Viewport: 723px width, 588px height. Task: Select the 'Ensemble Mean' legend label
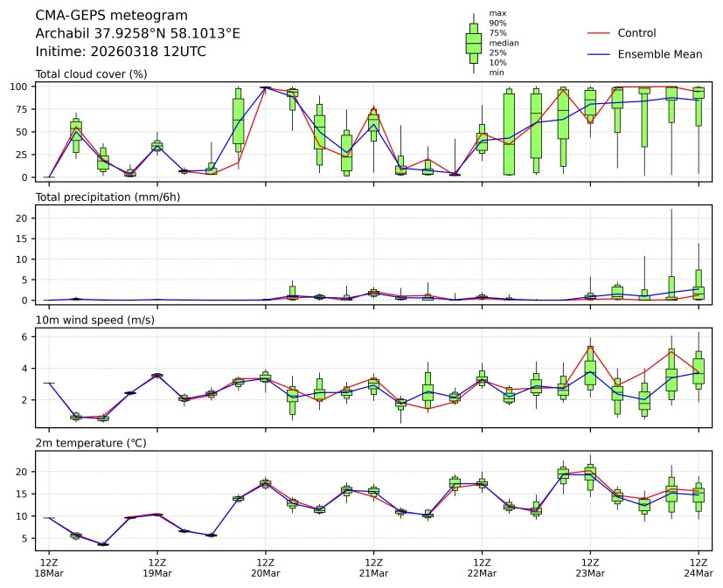tap(659, 54)
